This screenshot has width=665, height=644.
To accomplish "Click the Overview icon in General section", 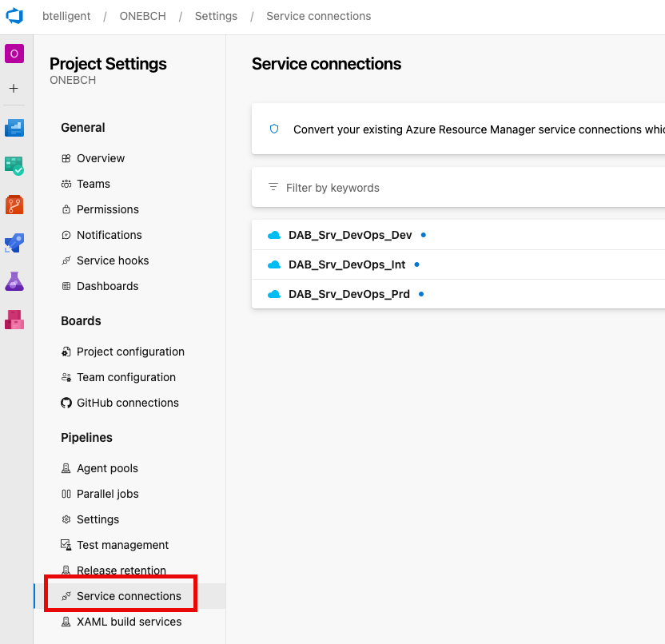I will pyautogui.click(x=66, y=158).
